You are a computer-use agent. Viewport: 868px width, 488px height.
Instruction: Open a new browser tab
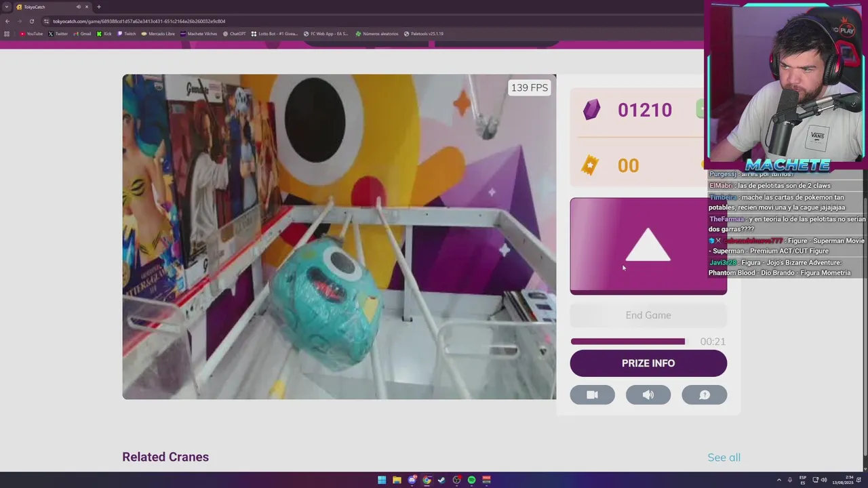tap(98, 7)
